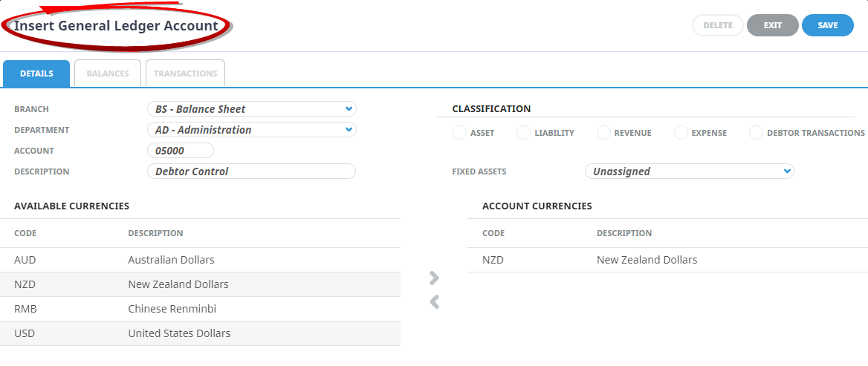Viewport: 868px width, 366px height.
Task: Click the Account number input field
Action: coord(181,151)
